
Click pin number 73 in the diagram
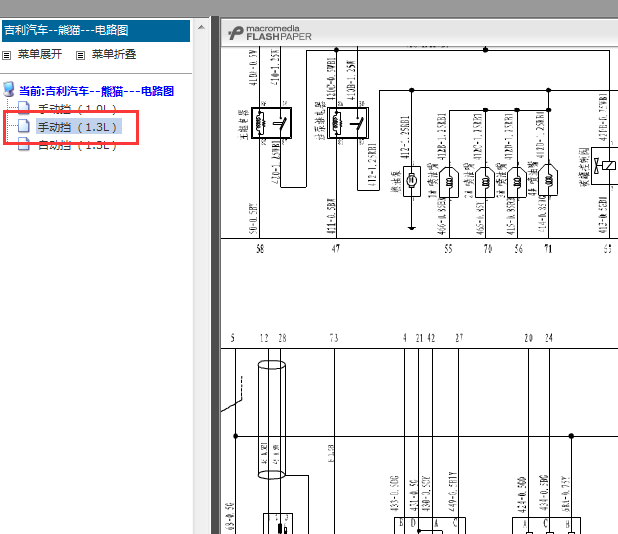334,338
